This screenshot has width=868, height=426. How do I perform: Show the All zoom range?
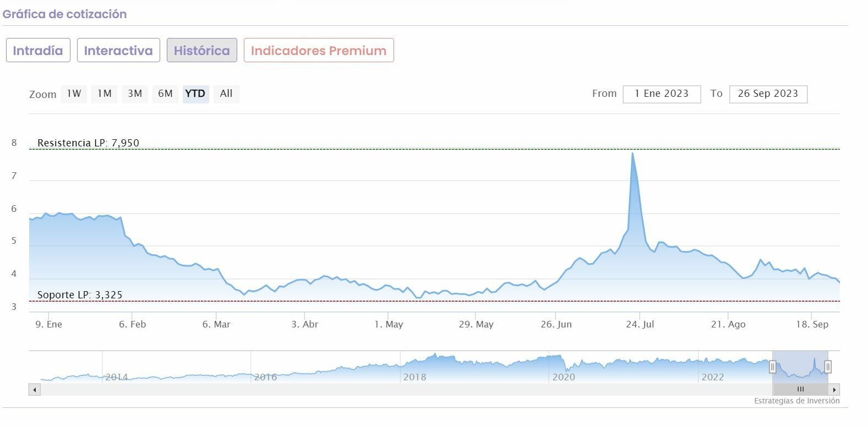[x=226, y=94]
